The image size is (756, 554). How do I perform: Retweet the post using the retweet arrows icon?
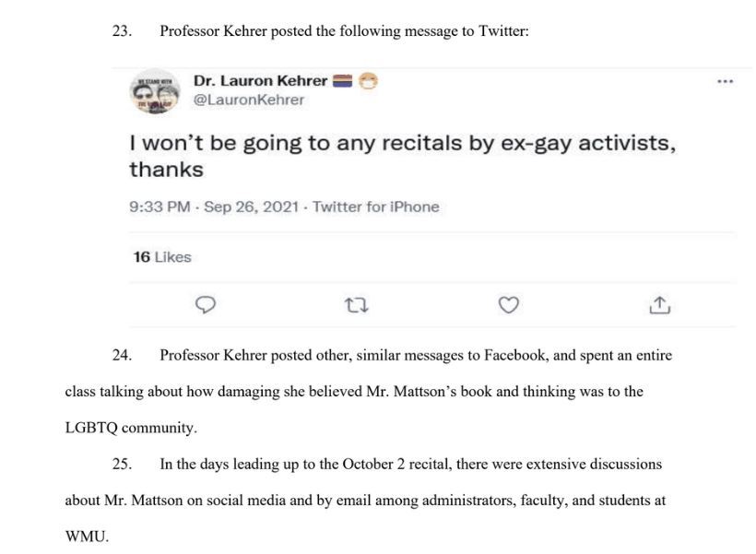click(x=357, y=305)
